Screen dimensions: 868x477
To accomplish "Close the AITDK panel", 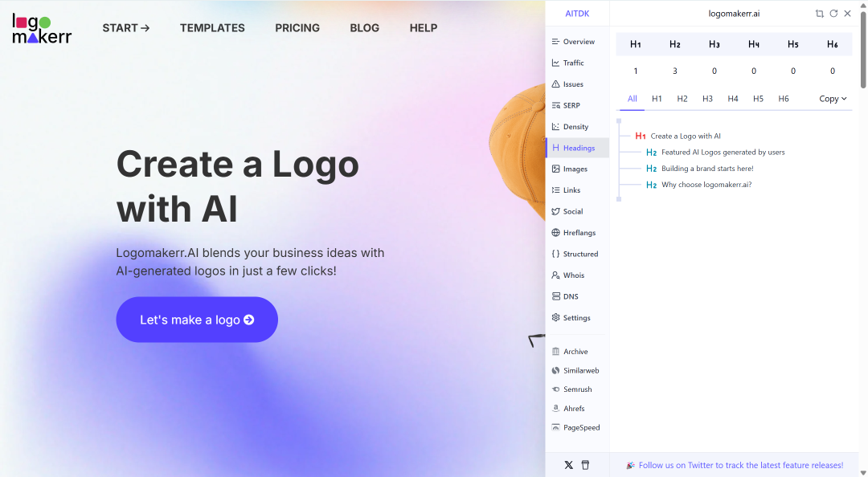I will [x=848, y=14].
